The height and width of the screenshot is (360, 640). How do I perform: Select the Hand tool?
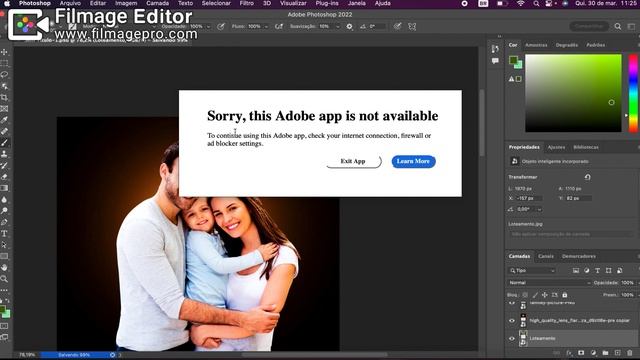(4, 267)
